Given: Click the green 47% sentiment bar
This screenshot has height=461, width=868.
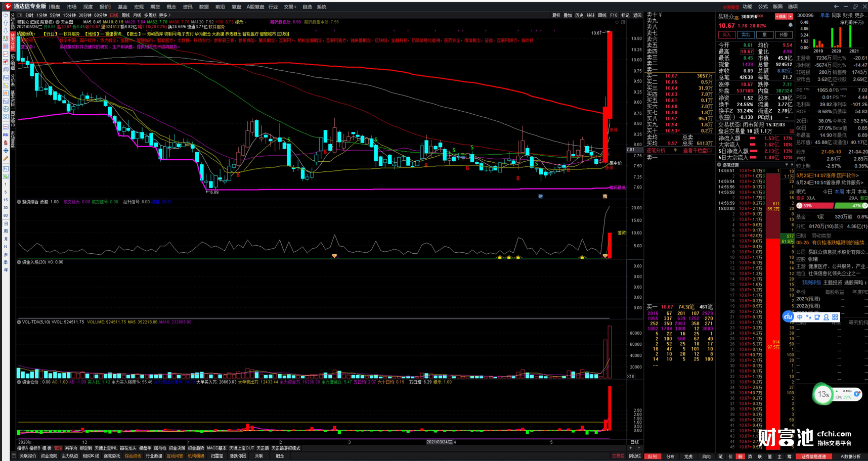Looking at the screenshot, I should point(851,206).
